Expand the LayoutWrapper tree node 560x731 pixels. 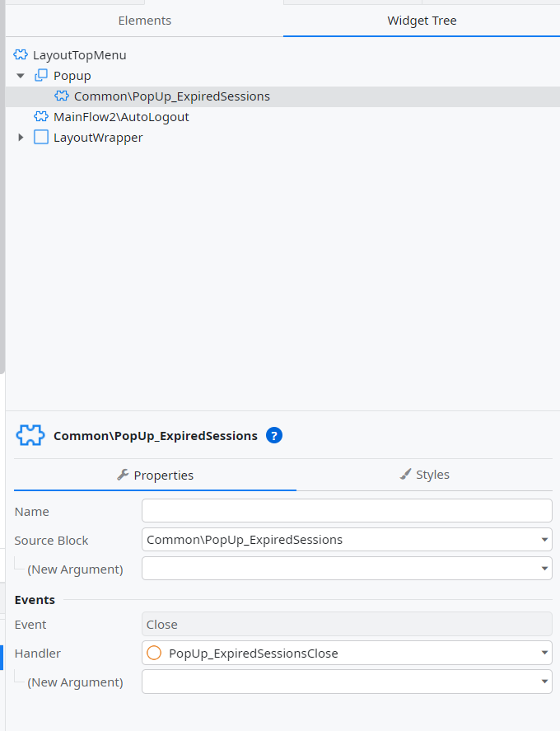(21, 137)
